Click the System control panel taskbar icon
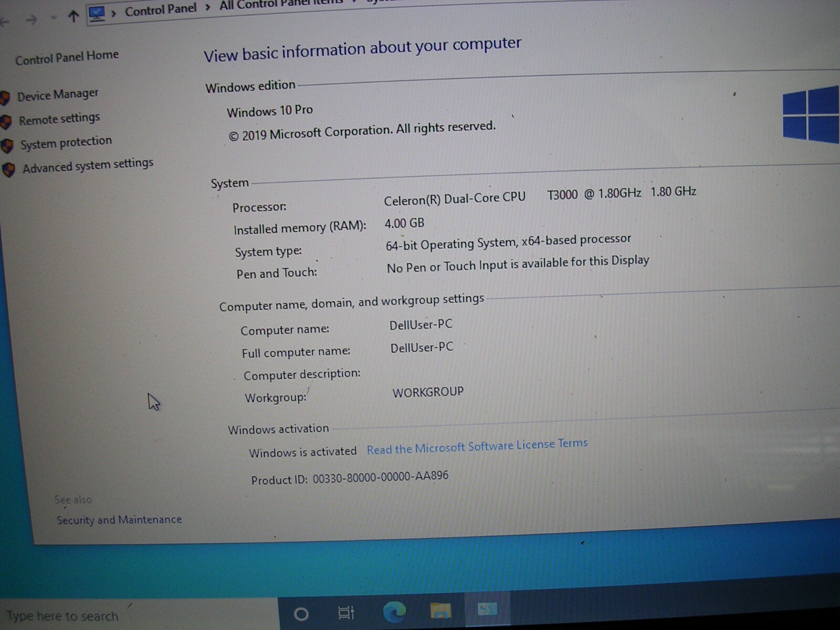 coord(487,609)
